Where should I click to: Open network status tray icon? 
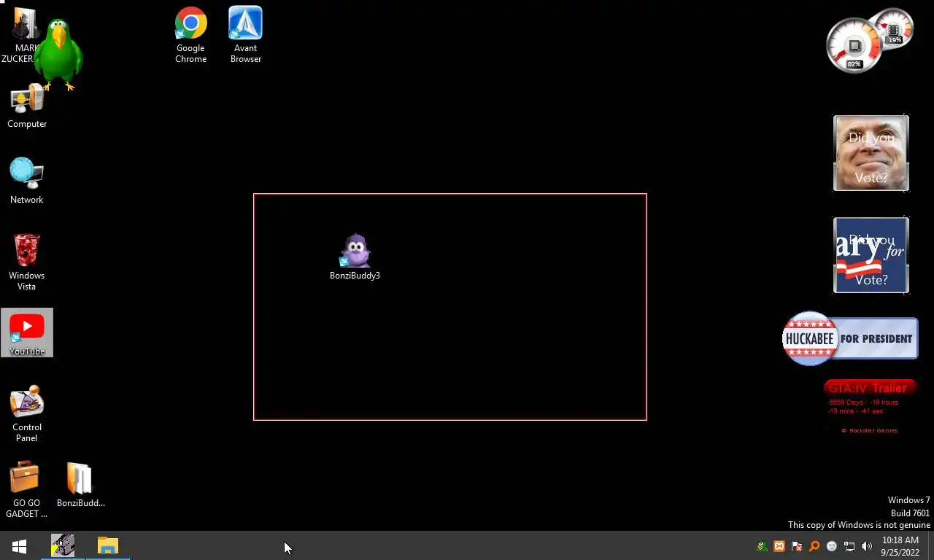tap(849, 546)
